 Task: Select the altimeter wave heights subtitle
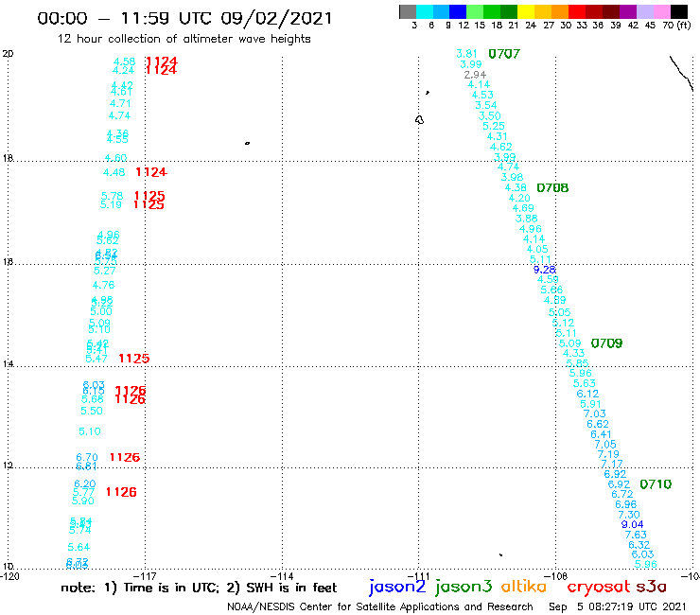[184, 40]
